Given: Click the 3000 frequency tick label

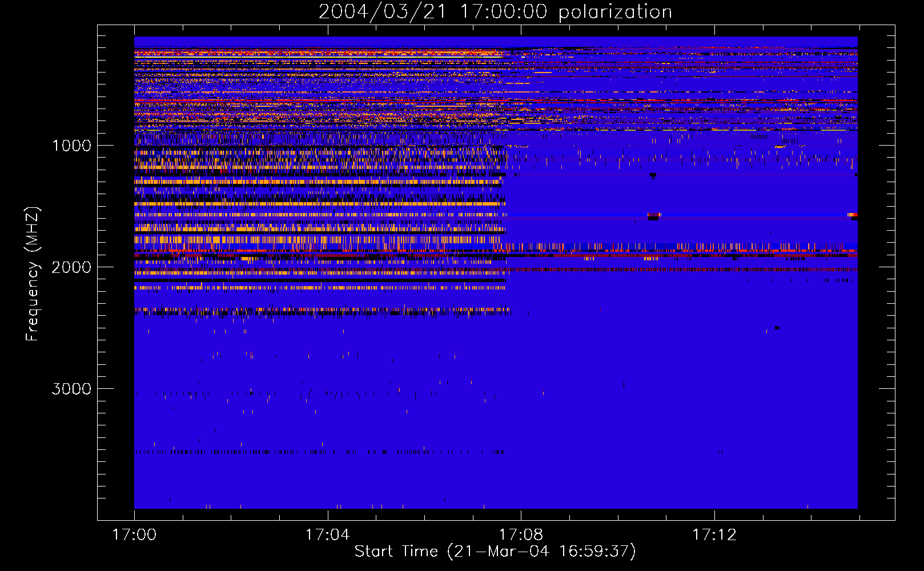Looking at the screenshot, I should point(71,389).
